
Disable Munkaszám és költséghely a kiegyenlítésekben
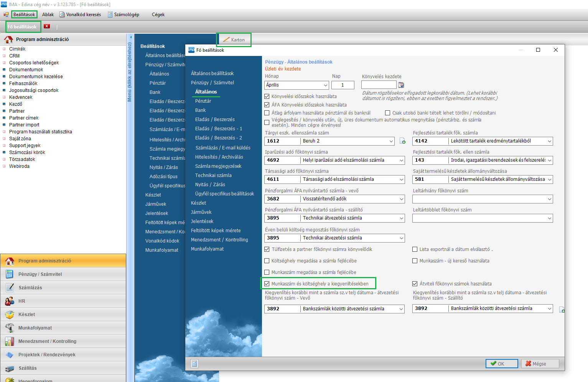(267, 284)
